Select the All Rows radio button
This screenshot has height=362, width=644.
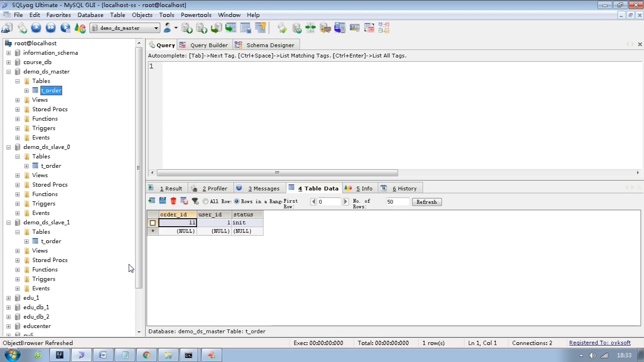pyautogui.click(x=206, y=201)
